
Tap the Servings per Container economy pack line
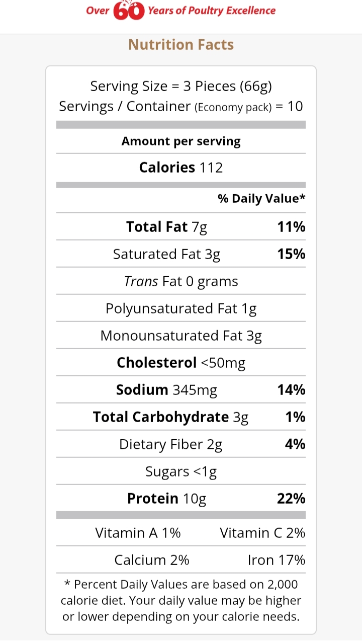(181, 107)
